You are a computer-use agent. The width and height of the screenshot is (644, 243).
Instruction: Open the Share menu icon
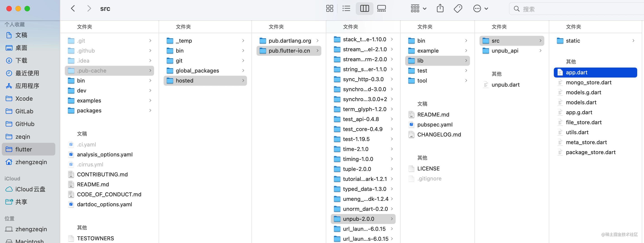[440, 8]
